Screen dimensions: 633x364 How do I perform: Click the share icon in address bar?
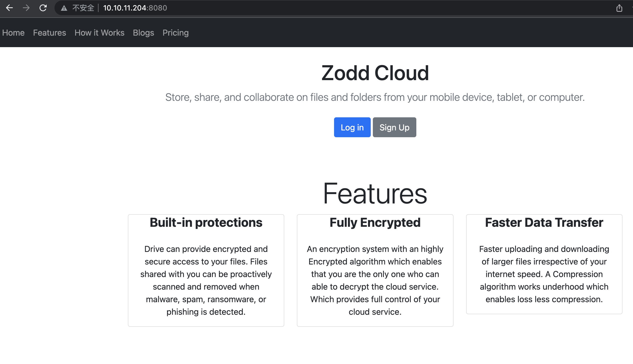[619, 8]
